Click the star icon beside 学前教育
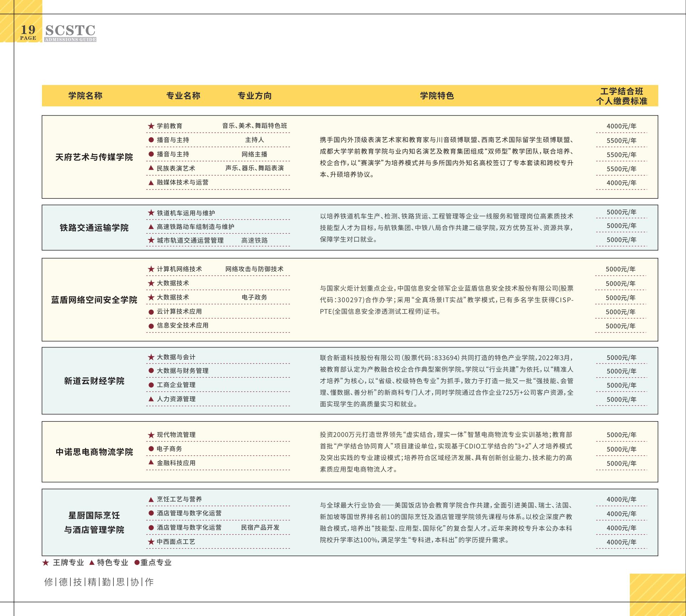This screenshot has width=686, height=616. click(x=151, y=126)
